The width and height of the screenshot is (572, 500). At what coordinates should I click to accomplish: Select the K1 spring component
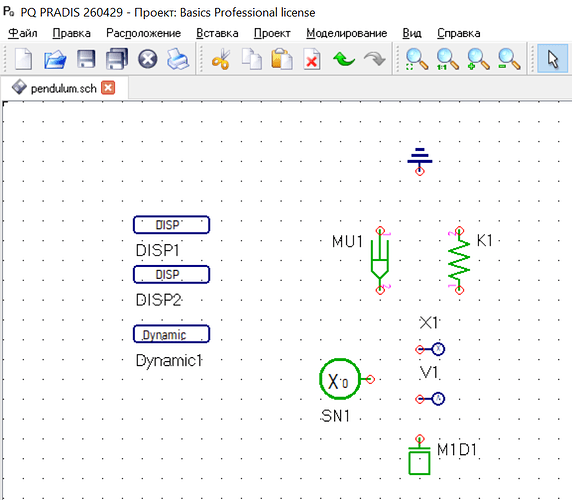(459, 260)
